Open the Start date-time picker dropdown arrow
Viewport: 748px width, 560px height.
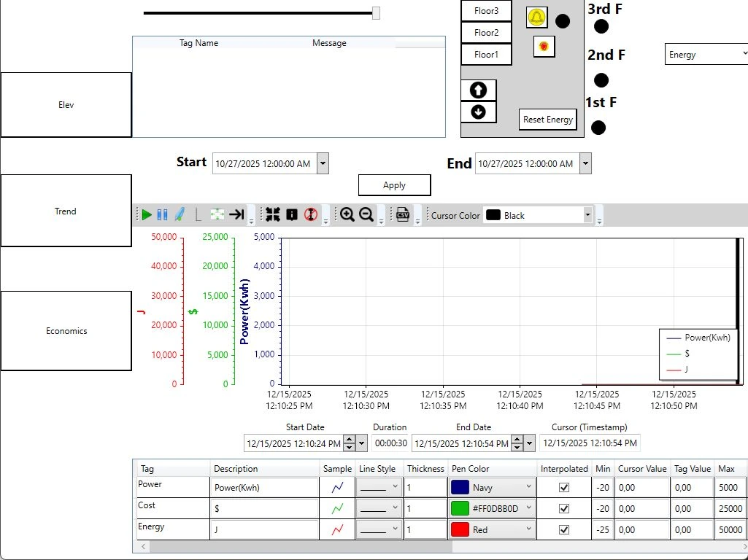click(323, 163)
